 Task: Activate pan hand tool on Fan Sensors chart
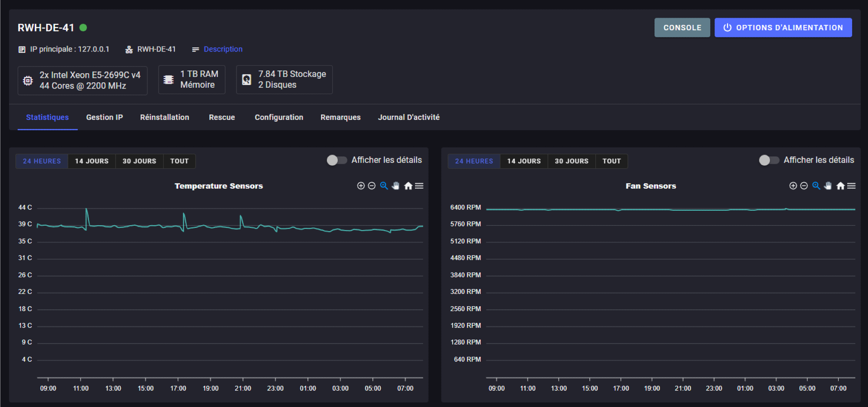pyautogui.click(x=828, y=186)
